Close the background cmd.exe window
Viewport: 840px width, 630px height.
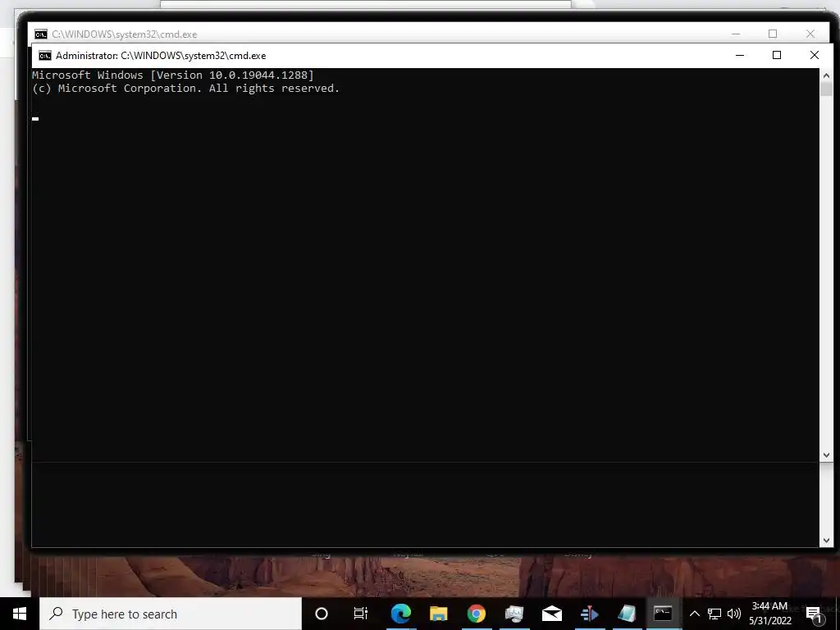pos(810,34)
